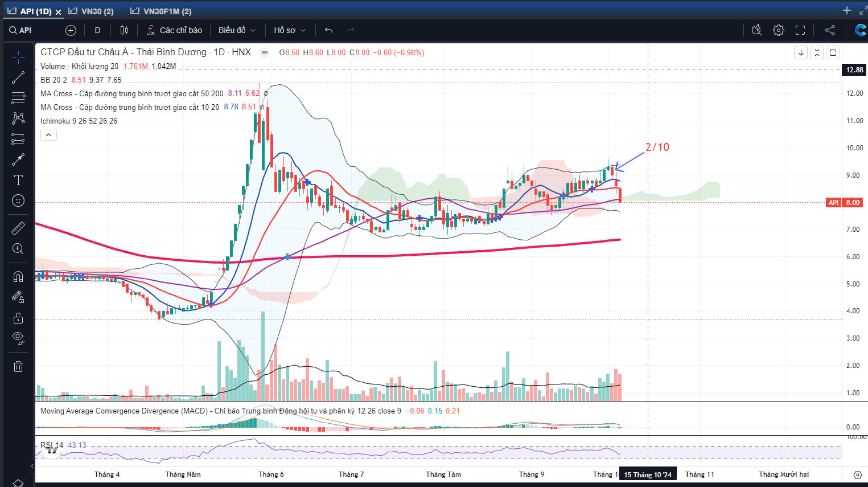Click the redo arrow
The height and width of the screenshot is (487, 868).
tap(350, 30)
